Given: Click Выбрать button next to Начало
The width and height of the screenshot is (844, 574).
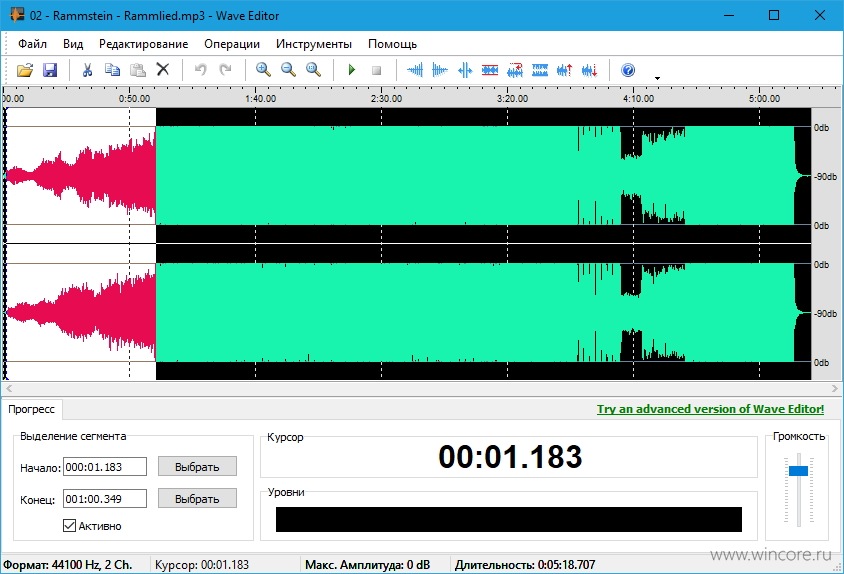Looking at the screenshot, I should tap(197, 467).
